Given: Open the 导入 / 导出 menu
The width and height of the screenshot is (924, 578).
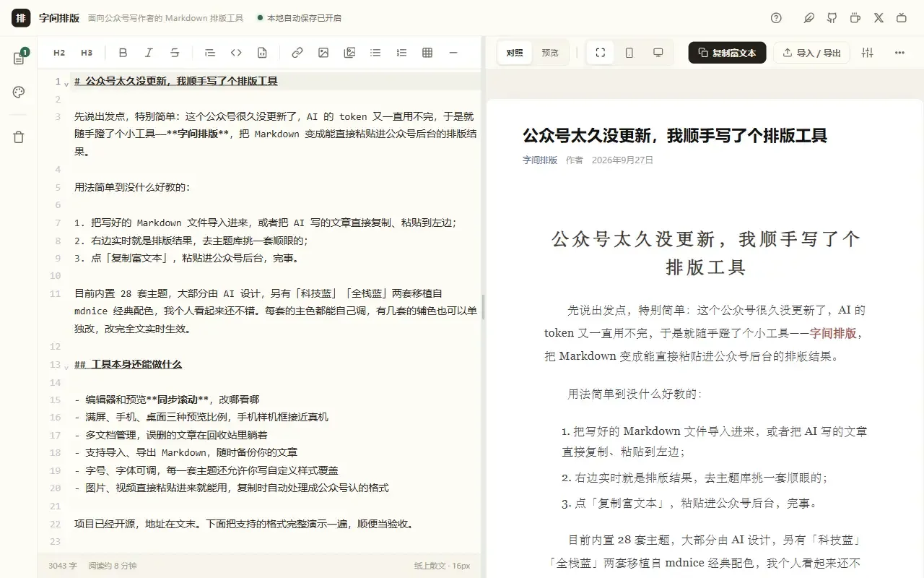Looking at the screenshot, I should [x=811, y=53].
